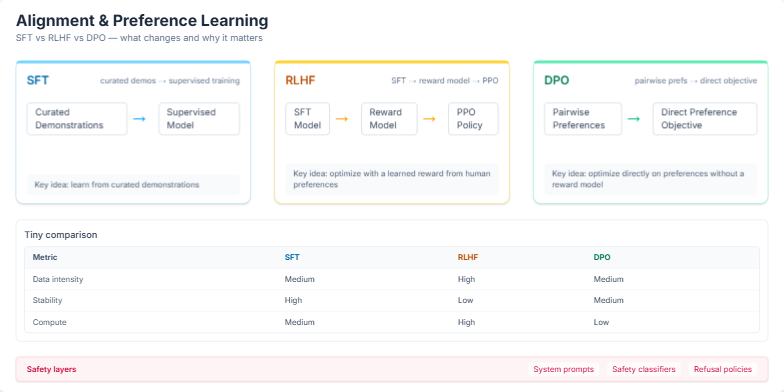784x392 pixels.
Task: Click the System prompts chip
Action: pos(564,370)
